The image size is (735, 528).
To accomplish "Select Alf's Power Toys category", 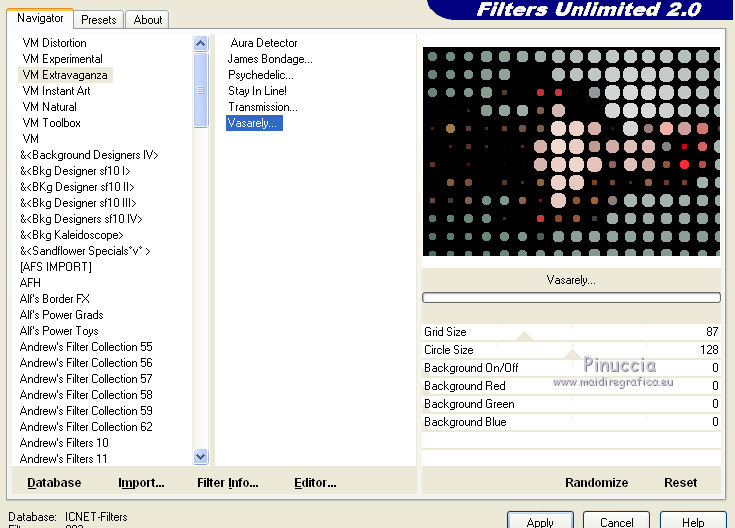I will click(x=59, y=331).
